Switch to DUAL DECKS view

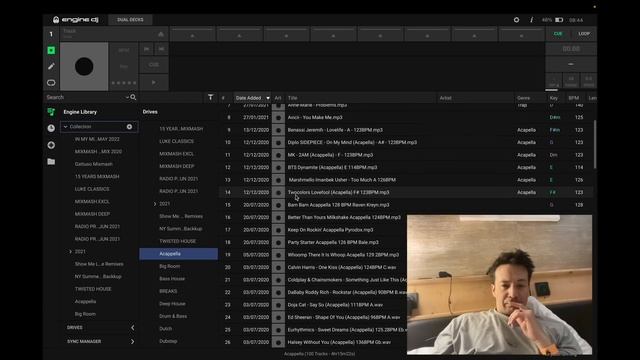coord(130,20)
